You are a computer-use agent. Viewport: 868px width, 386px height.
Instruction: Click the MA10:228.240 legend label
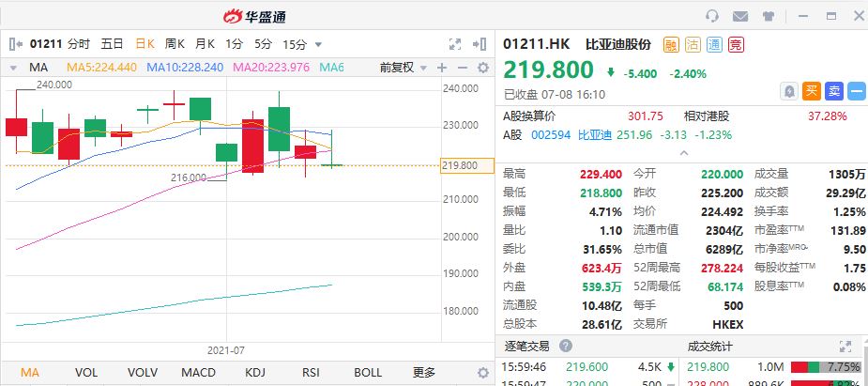click(x=185, y=68)
